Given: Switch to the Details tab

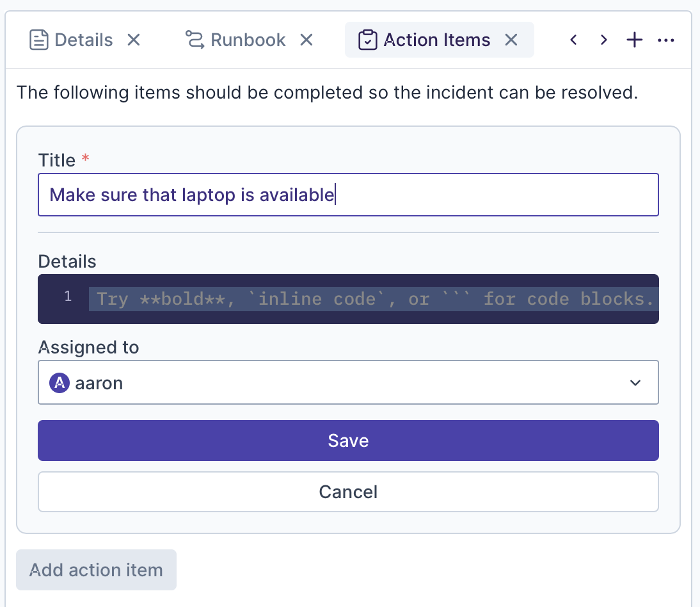Looking at the screenshot, I should click(x=83, y=40).
